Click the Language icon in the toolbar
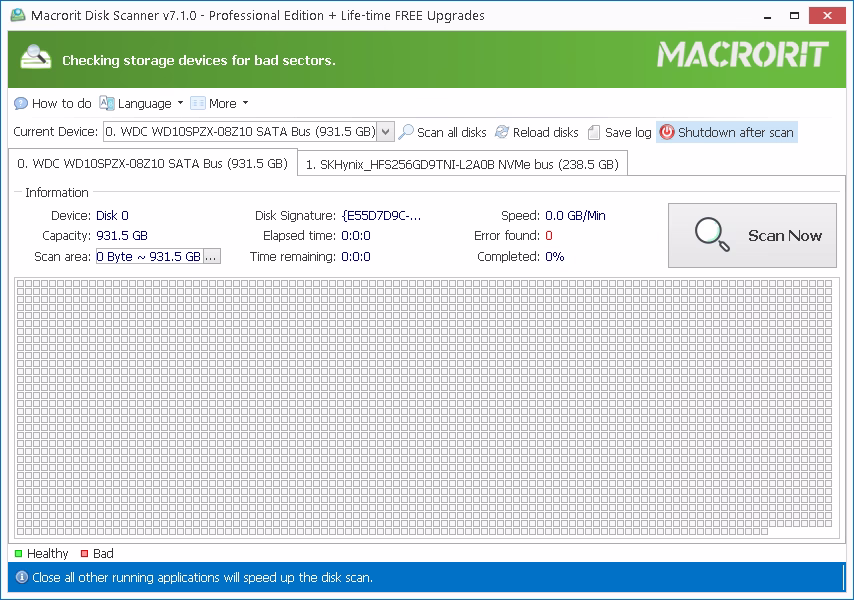Screen dimensions: 854x600 coord(107,103)
